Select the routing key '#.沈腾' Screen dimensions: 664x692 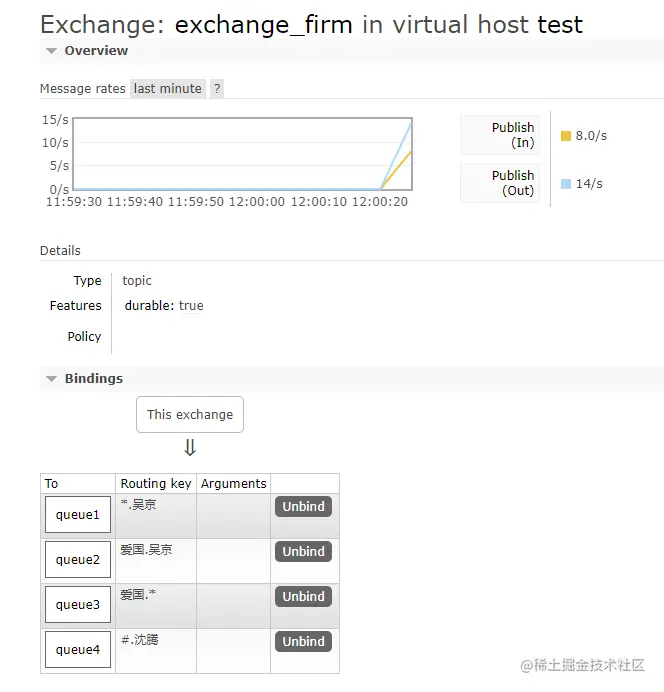[139, 640]
